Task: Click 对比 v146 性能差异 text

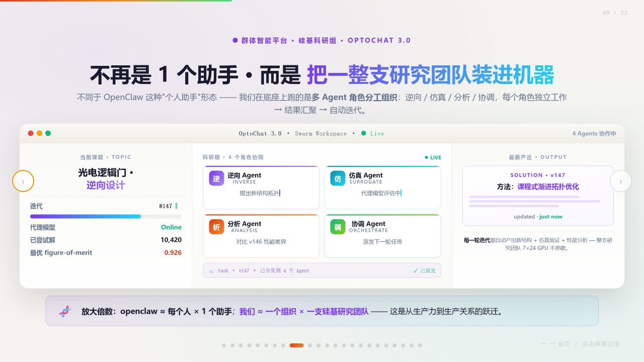Action: pyautogui.click(x=261, y=242)
